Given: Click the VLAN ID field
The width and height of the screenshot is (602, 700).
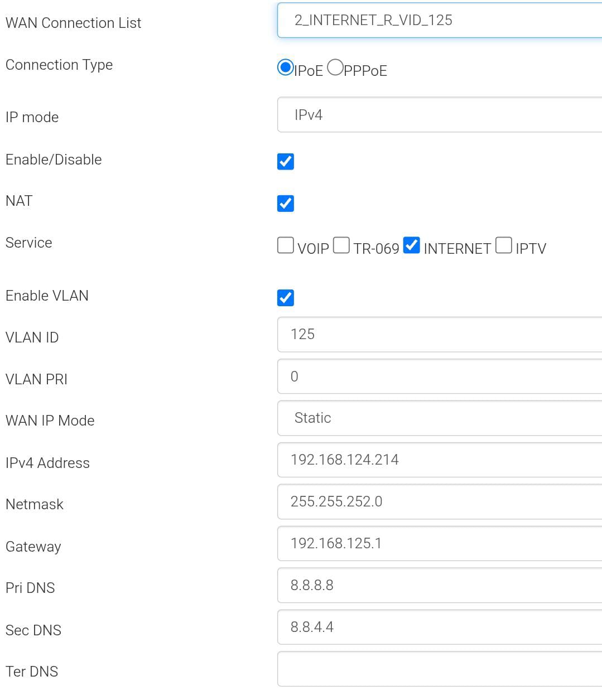Looking at the screenshot, I should 440,335.
